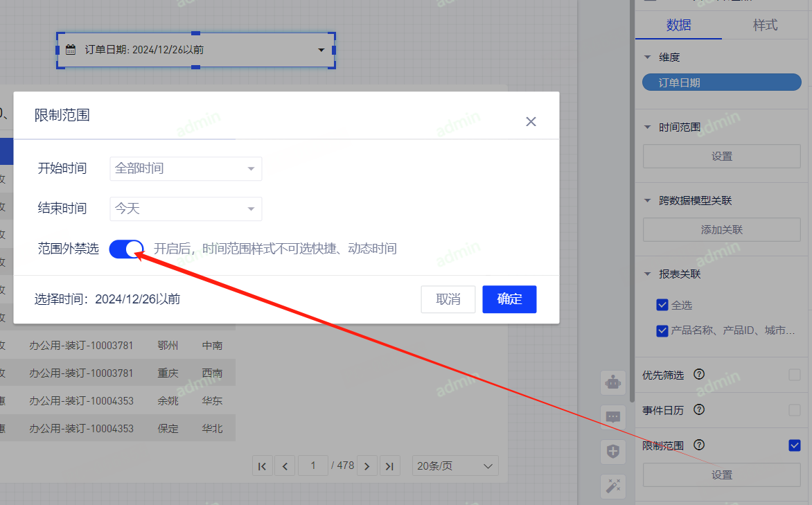Select the 数据 tab

coord(678,26)
